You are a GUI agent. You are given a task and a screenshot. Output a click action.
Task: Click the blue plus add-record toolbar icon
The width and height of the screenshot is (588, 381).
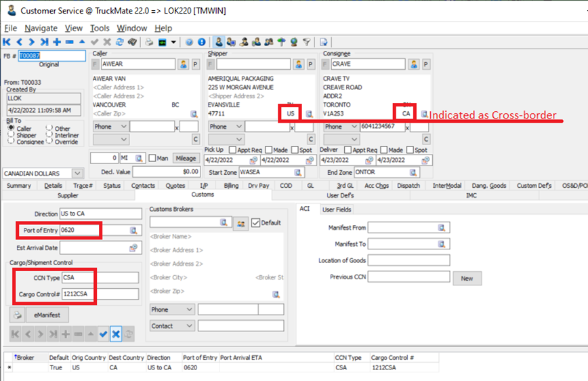pyautogui.click(x=58, y=42)
